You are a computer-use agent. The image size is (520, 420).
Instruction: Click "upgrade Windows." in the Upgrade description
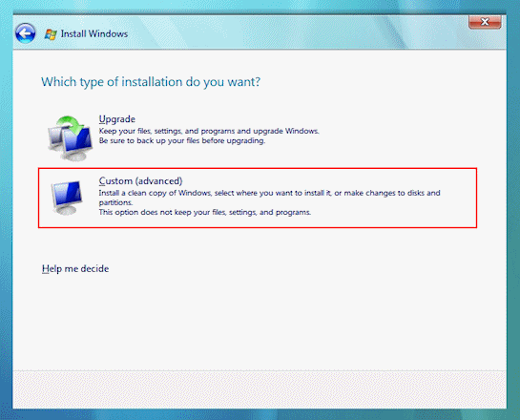click(286, 131)
